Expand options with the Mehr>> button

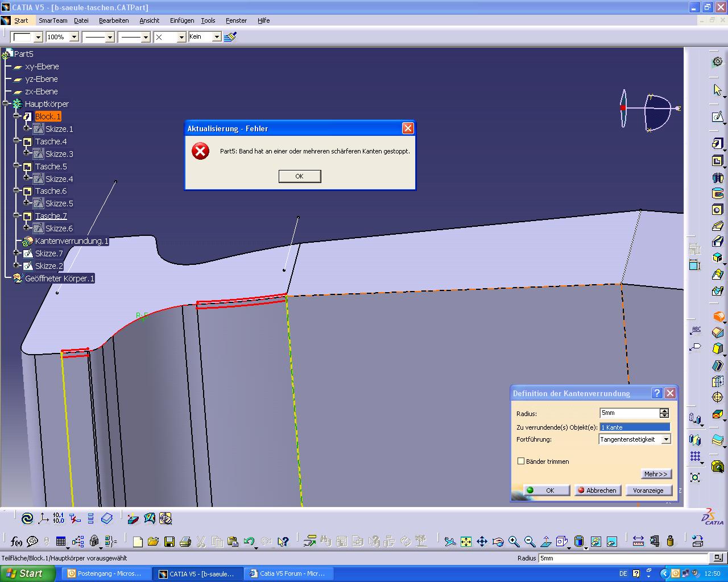[x=656, y=474]
